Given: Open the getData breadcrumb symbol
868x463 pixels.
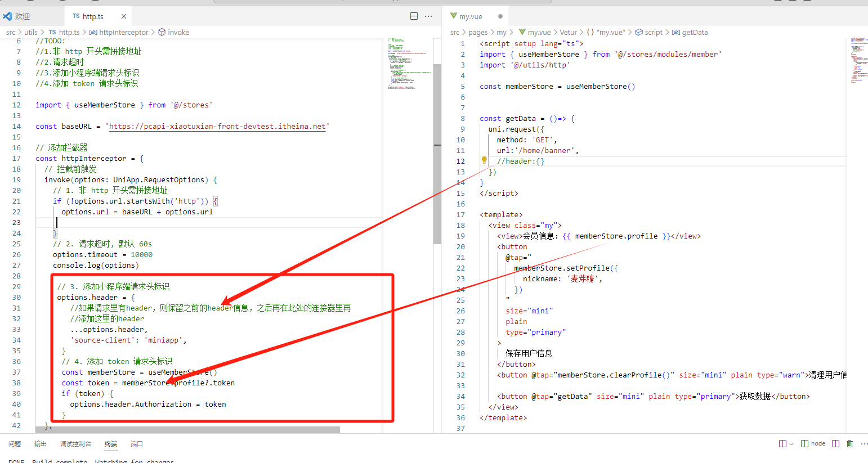Looking at the screenshot, I should click(x=690, y=32).
